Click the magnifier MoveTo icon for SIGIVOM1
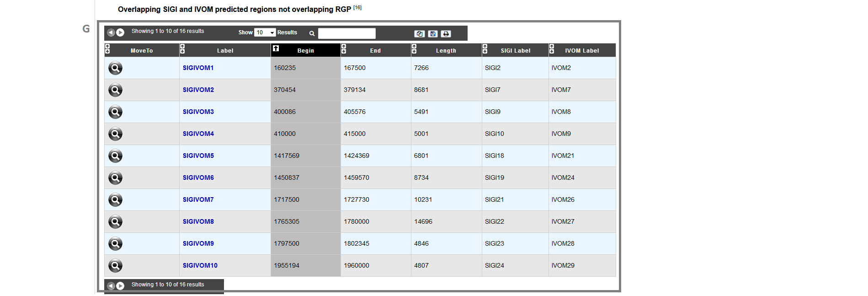This screenshot has height=296, width=868. click(115, 68)
